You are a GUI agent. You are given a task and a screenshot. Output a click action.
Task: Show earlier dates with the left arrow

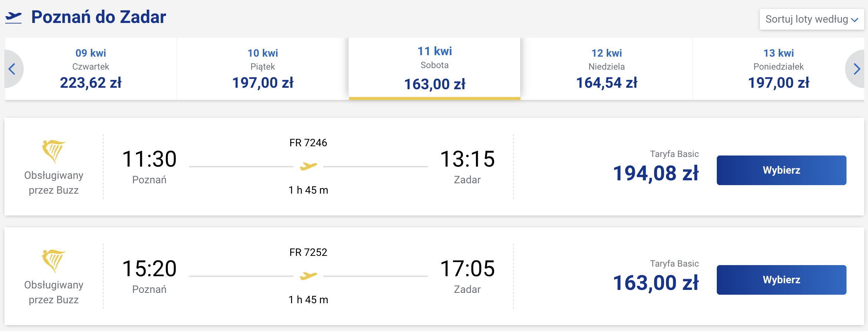click(12, 69)
